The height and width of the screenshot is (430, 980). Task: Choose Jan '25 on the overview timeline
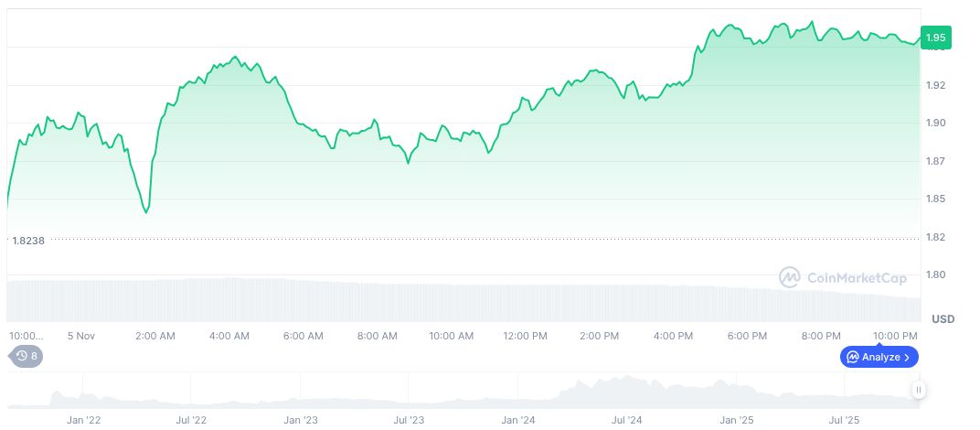click(735, 420)
